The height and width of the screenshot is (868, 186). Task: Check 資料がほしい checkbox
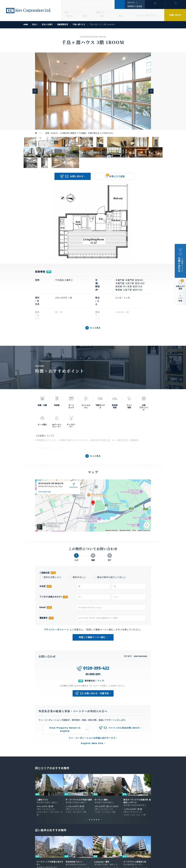coord(70,577)
